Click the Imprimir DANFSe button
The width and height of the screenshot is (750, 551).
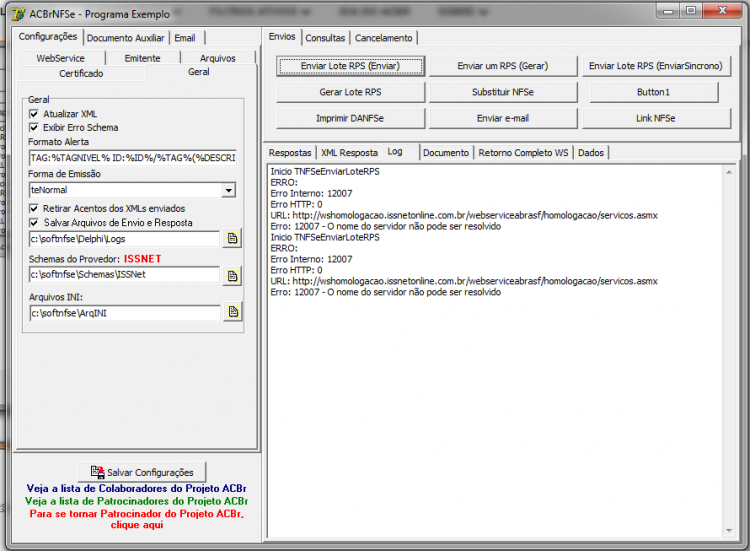[x=350, y=118]
